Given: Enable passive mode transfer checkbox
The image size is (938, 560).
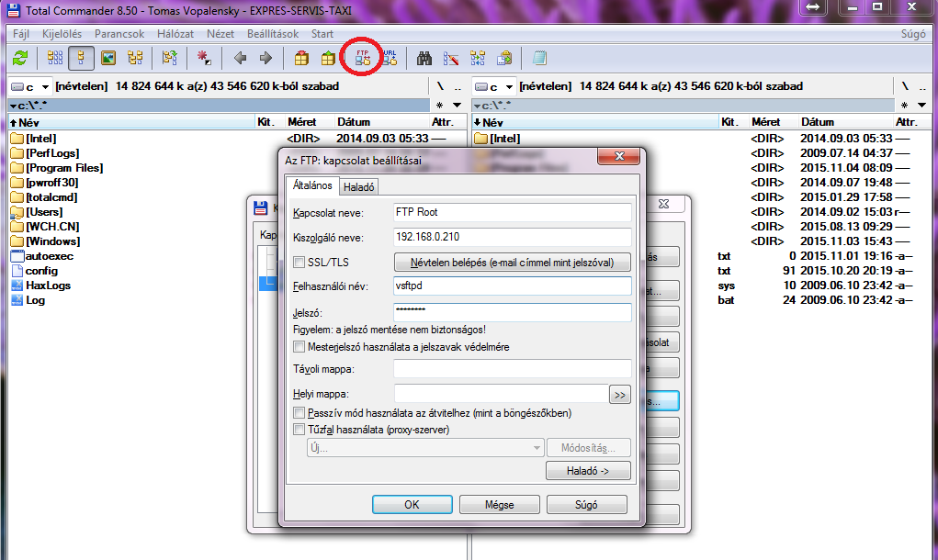Looking at the screenshot, I should tap(299, 414).
